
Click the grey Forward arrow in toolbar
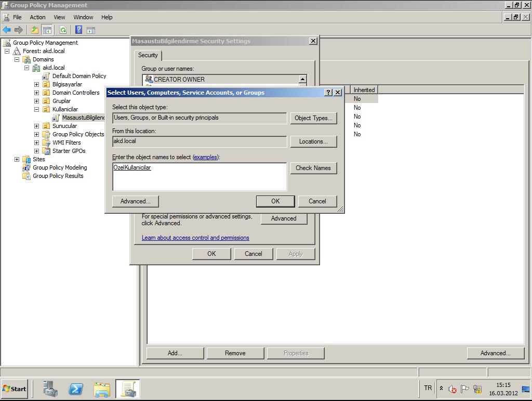(19, 30)
